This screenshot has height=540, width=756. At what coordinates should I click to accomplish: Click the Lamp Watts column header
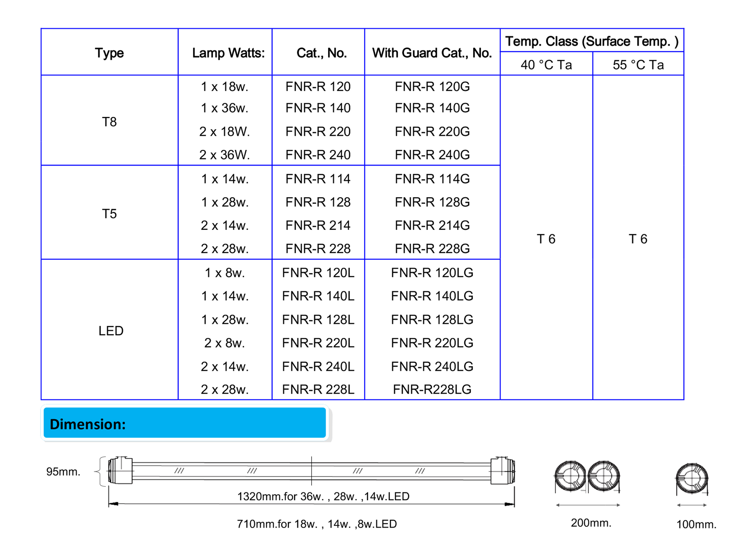pyautogui.click(x=228, y=53)
